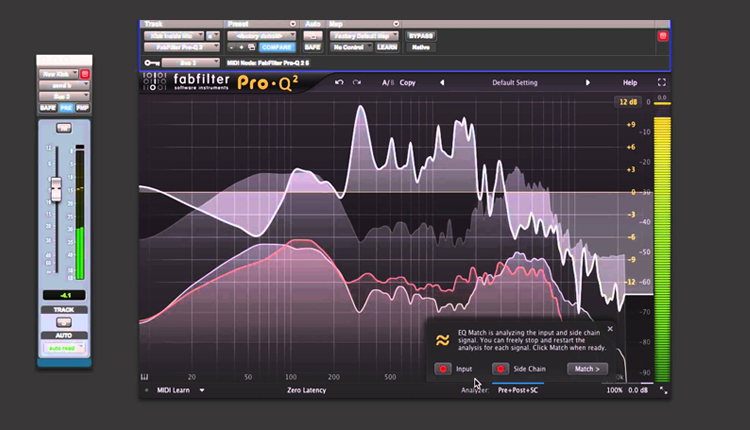This screenshot has width=750, height=430.
Task: Click the send level fader handle
Action: coord(56,189)
